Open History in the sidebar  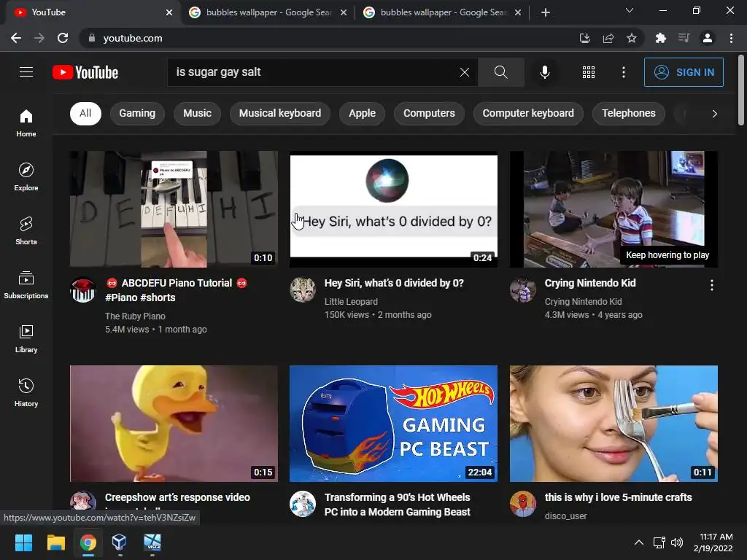[26, 393]
